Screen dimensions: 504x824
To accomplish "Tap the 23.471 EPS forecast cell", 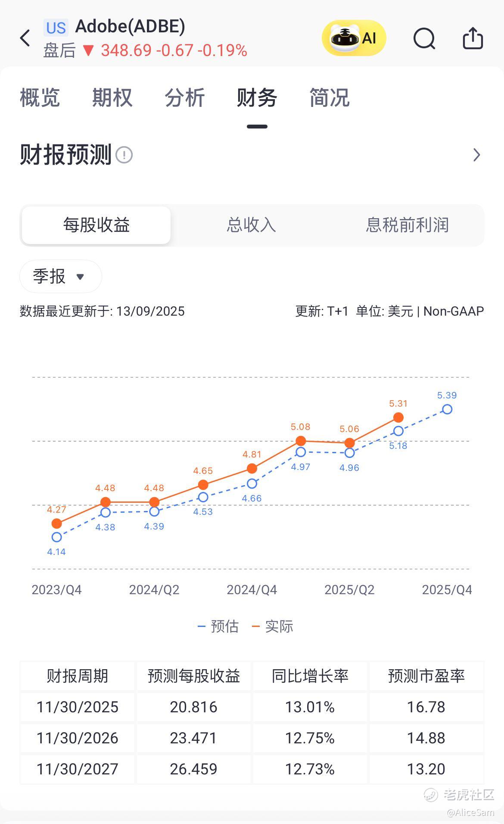I will pyautogui.click(x=194, y=738).
